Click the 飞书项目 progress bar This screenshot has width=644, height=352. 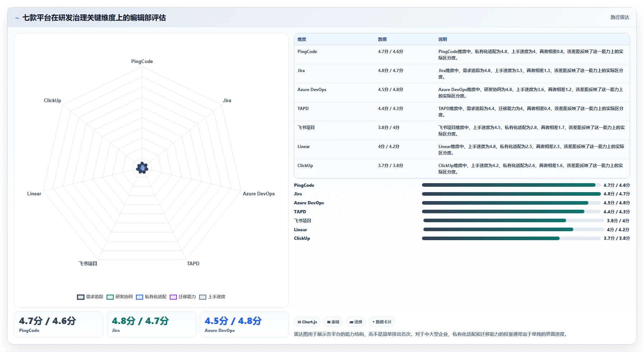pyautogui.click(x=513, y=220)
